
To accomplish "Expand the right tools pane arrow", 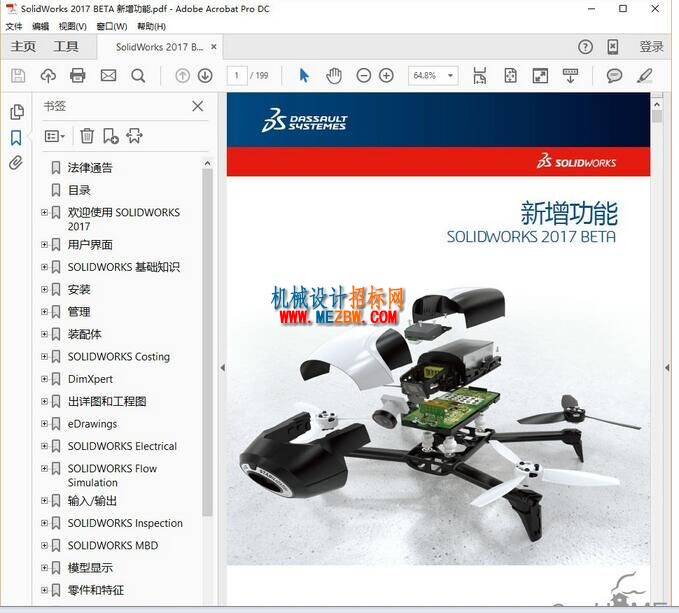I will (x=667, y=368).
